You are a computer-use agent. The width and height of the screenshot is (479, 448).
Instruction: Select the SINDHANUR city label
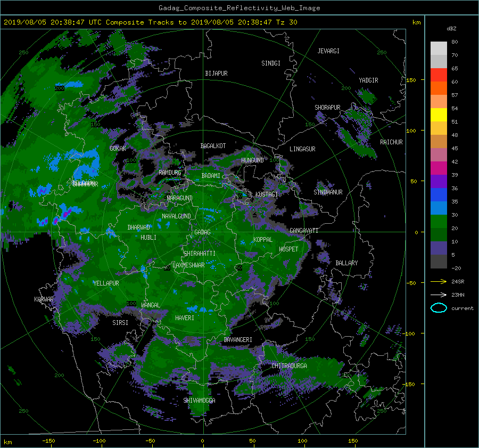[x=328, y=192]
